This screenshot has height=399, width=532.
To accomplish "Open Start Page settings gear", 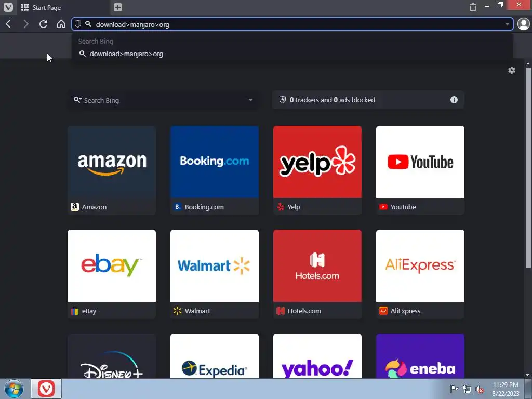I will pos(511,70).
